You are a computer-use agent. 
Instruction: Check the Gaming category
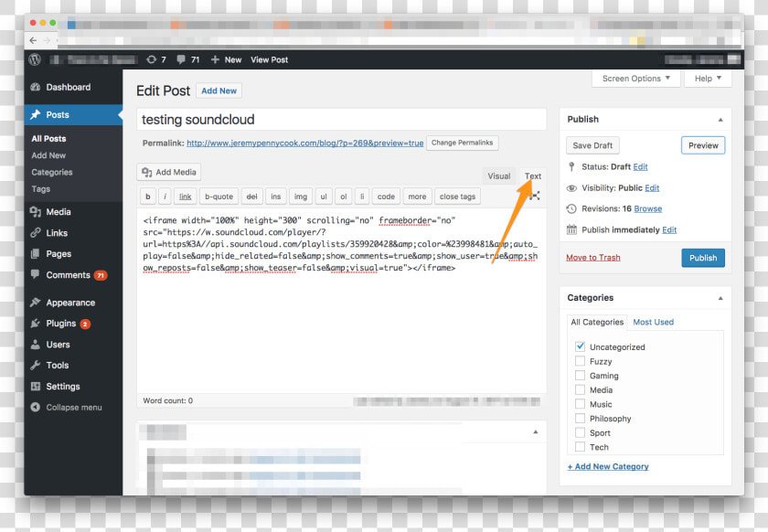point(580,376)
